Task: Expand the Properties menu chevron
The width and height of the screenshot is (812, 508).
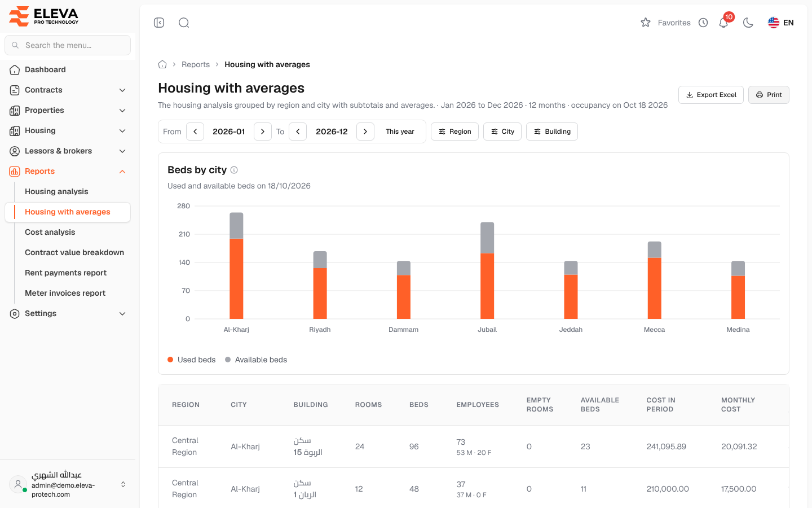Action: [x=122, y=110]
